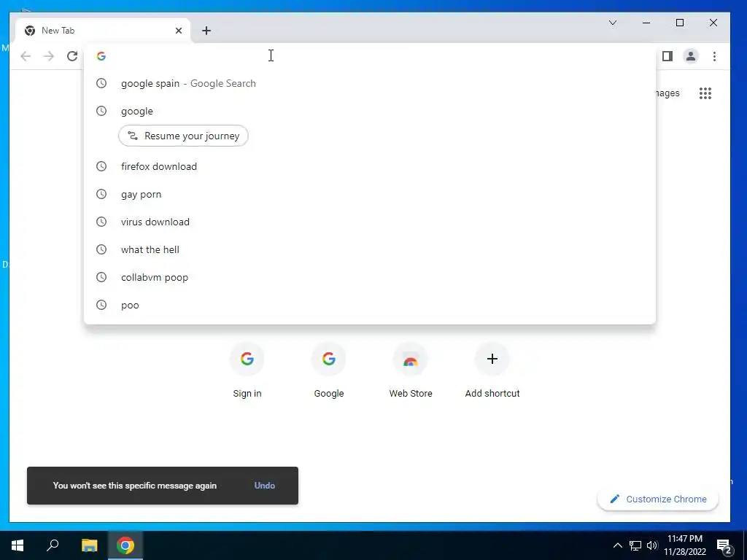The width and height of the screenshot is (747, 560).
Task: Click the Google icon in the address bar
Action: pyautogui.click(x=101, y=56)
